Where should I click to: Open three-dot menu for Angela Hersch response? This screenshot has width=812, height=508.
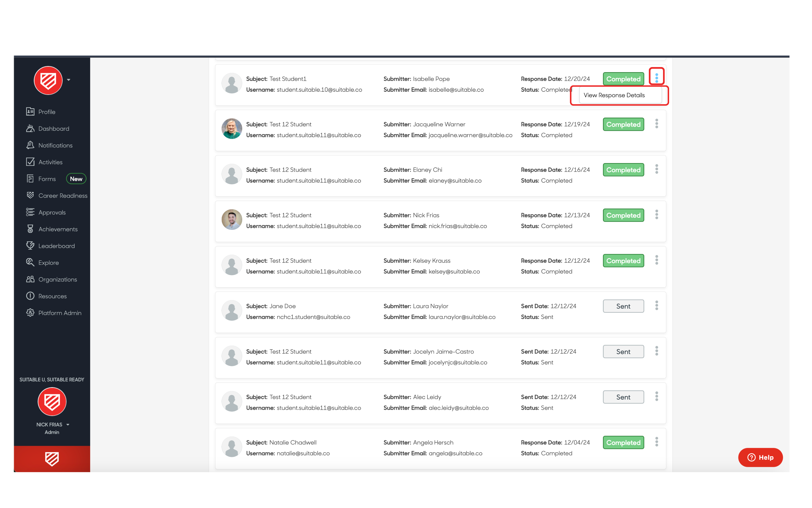(657, 442)
